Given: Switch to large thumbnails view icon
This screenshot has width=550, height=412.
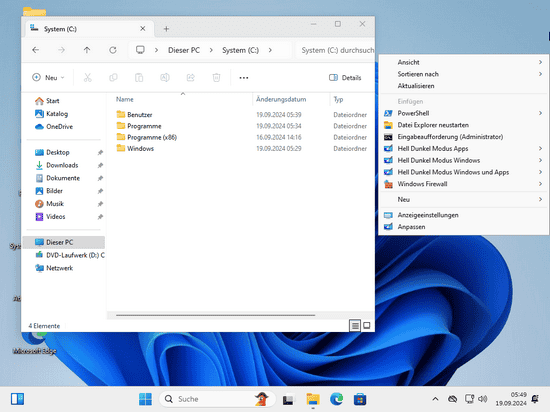Looking at the screenshot, I should point(367,326).
